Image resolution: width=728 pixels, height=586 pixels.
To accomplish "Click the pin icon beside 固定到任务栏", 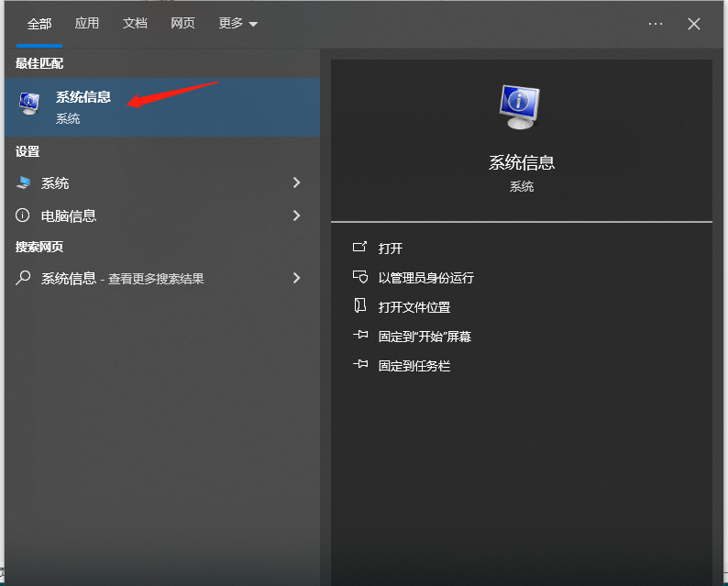I will (x=360, y=364).
